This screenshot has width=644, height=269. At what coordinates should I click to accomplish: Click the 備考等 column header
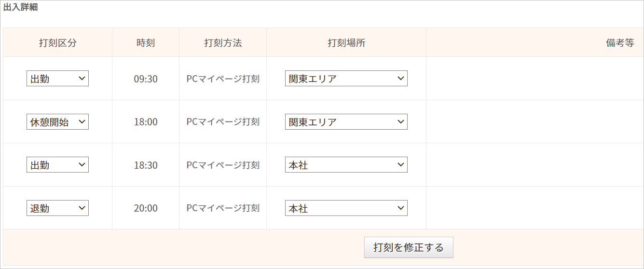pos(619,42)
